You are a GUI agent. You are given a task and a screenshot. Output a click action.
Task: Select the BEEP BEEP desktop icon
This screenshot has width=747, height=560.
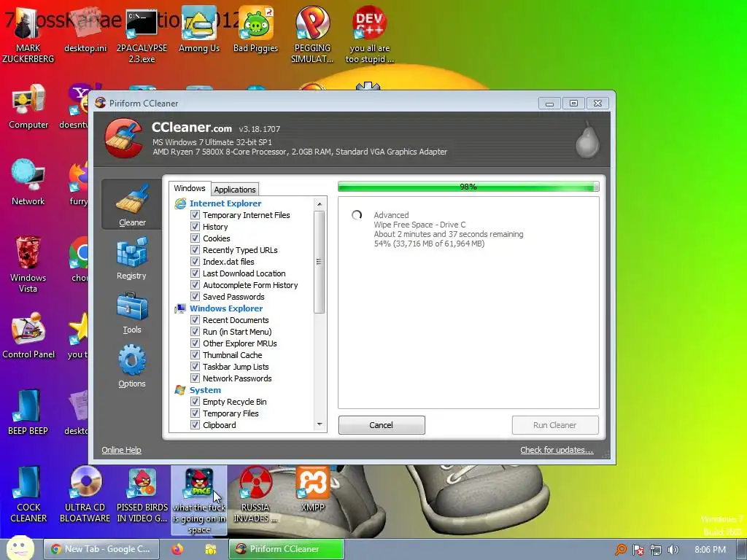click(28, 413)
